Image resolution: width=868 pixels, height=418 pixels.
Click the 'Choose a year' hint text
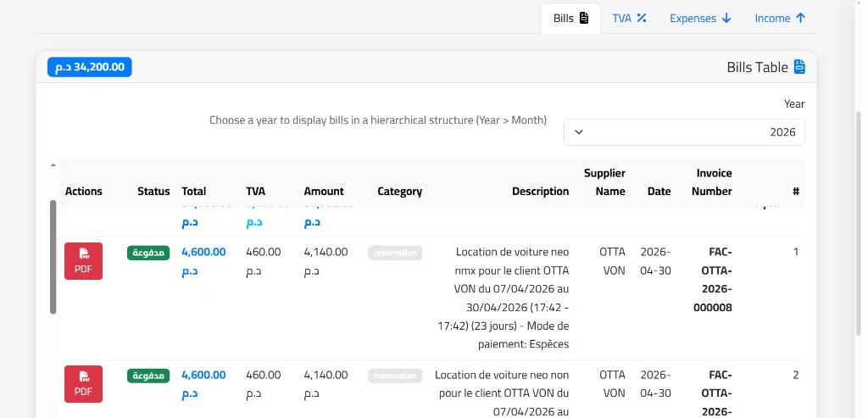[x=378, y=120]
